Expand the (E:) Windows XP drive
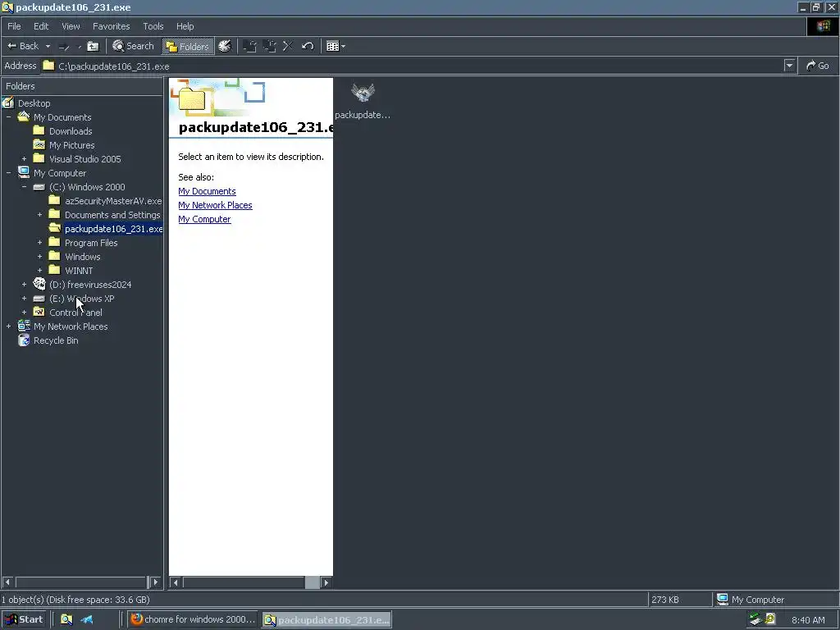This screenshot has height=630, width=840. pyautogui.click(x=24, y=299)
